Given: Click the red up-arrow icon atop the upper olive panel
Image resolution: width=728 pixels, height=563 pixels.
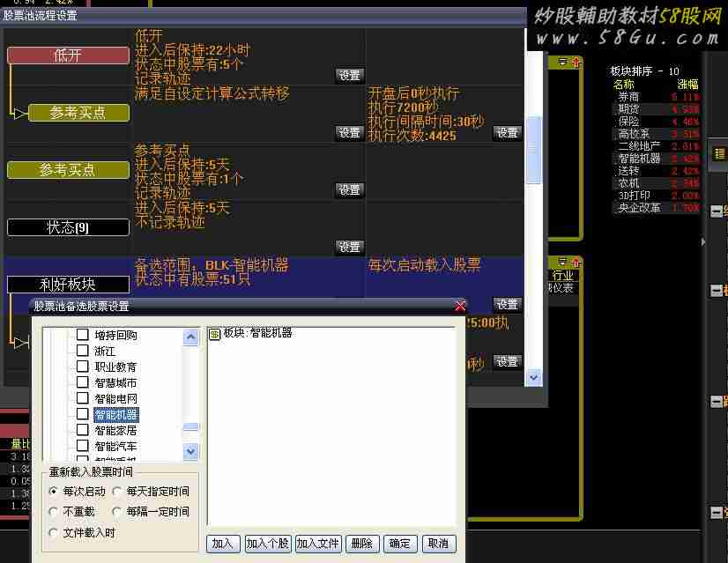Looking at the screenshot, I should [x=576, y=62].
